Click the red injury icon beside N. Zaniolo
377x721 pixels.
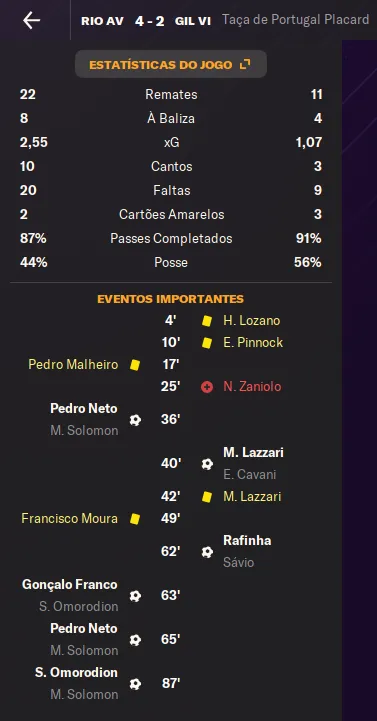pos(207,387)
